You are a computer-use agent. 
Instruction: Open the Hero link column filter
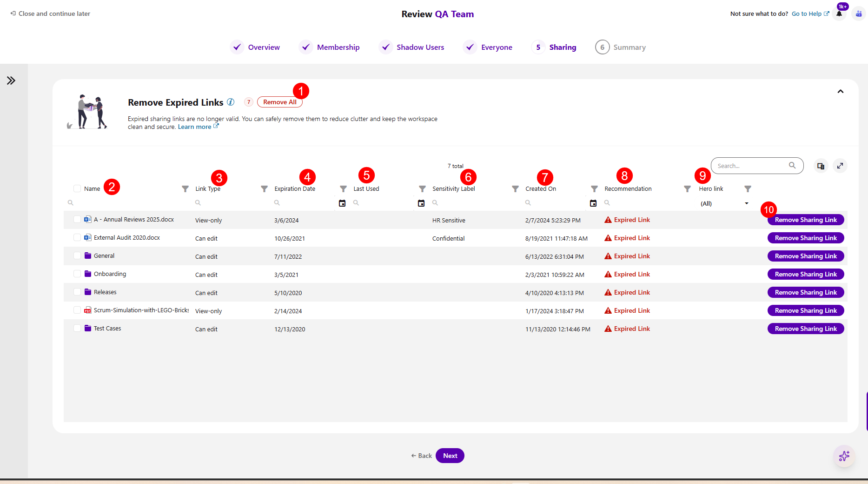pos(748,189)
